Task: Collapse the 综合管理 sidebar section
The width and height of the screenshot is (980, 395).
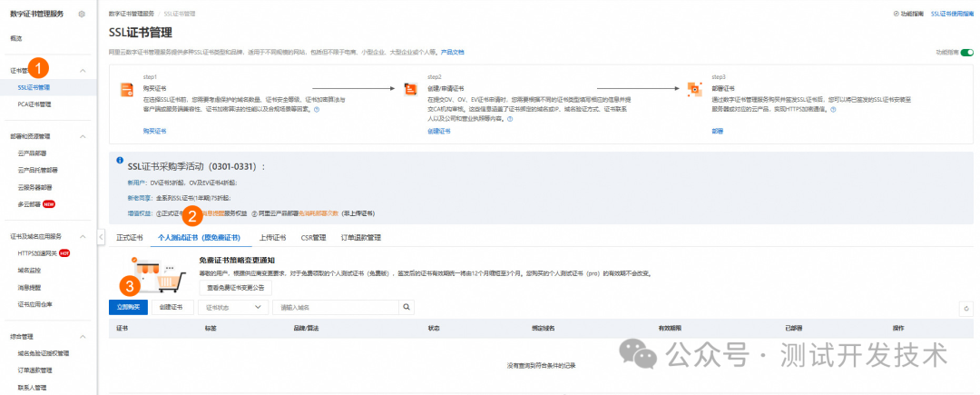Action: point(83,336)
